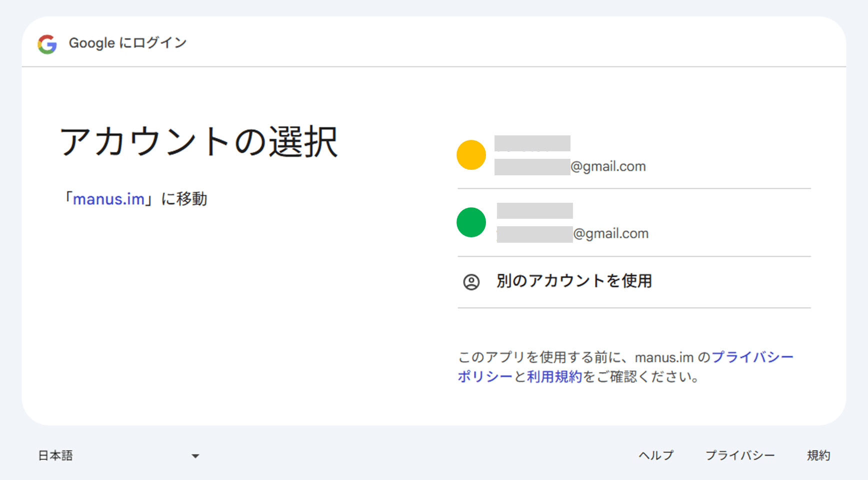The width and height of the screenshot is (868, 480).
Task: Click the アカウントの選択 heading
Action: 199,142
